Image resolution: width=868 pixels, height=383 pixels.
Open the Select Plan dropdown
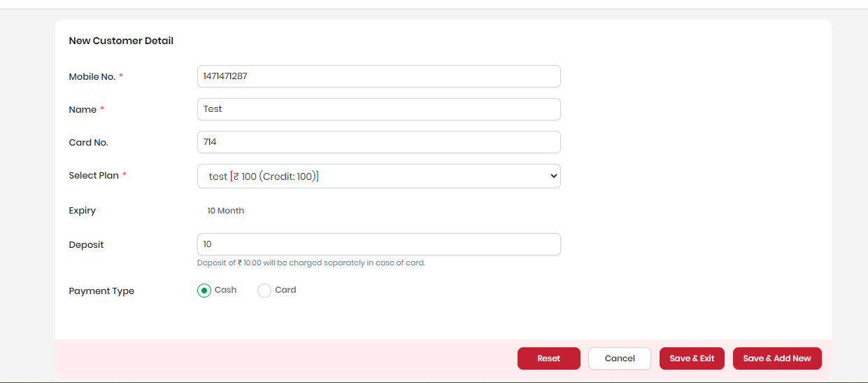378,176
